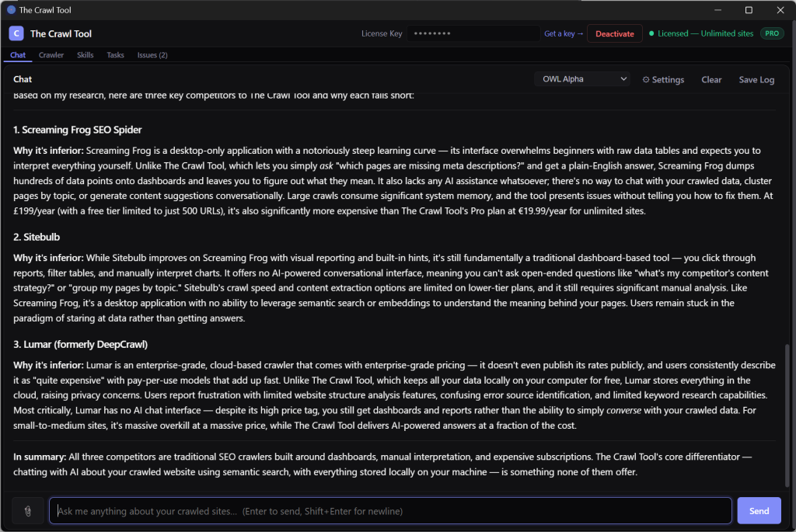Click The Crawl Tool logo icon
This screenshot has width=796, height=532.
[x=16, y=33]
